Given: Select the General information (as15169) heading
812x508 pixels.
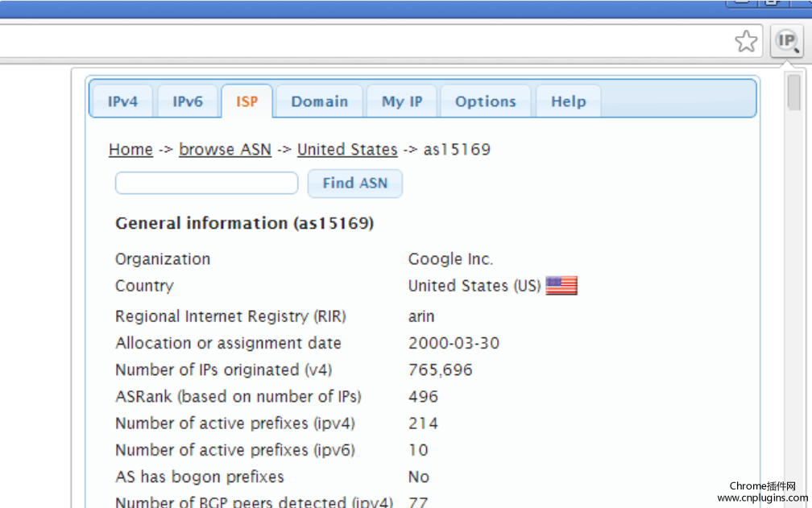Looking at the screenshot, I should click(x=244, y=224).
